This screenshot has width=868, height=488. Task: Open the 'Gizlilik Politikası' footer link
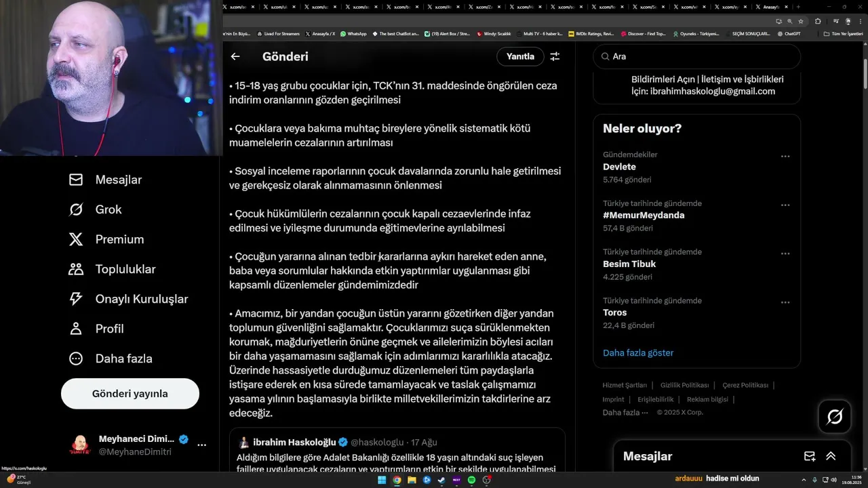click(x=684, y=386)
